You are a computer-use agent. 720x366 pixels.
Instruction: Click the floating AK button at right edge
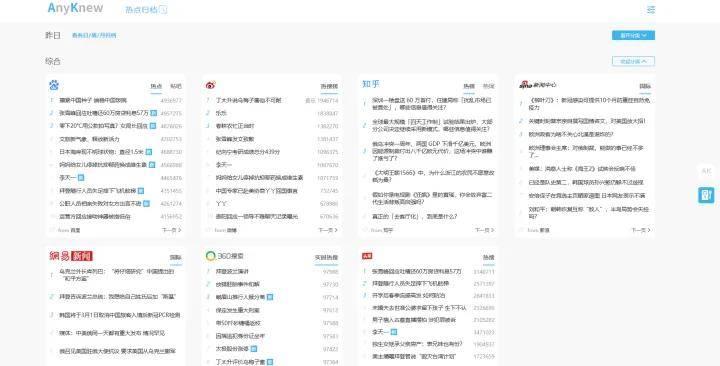coord(706,171)
